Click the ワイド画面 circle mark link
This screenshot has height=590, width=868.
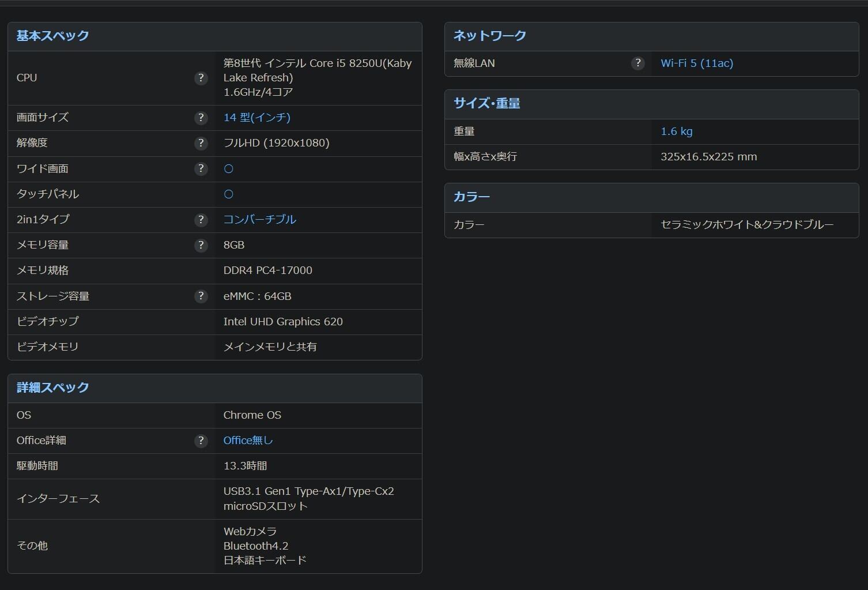click(x=228, y=169)
